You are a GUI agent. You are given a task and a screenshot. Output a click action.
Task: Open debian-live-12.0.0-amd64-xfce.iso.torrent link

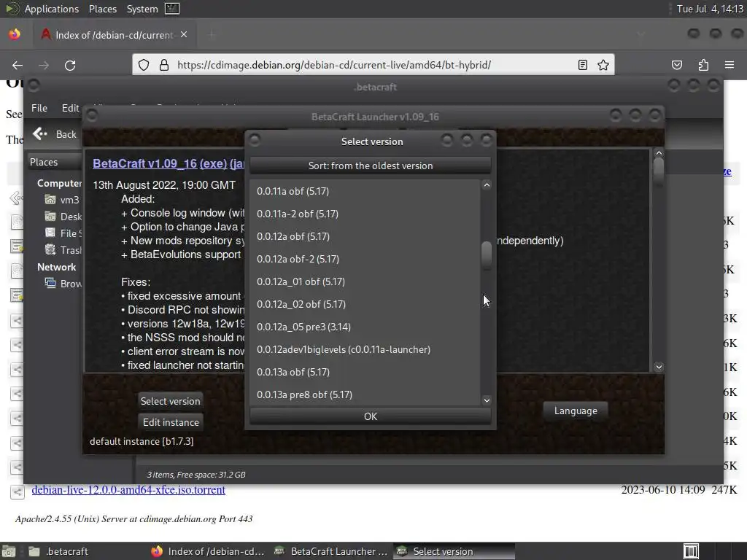(x=128, y=489)
